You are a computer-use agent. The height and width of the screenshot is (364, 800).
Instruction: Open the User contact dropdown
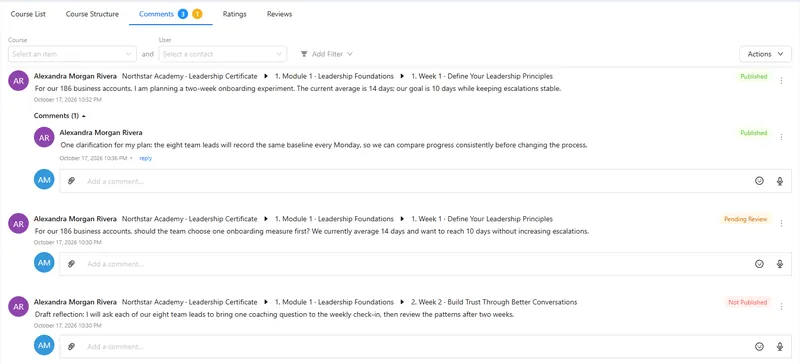pos(222,54)
